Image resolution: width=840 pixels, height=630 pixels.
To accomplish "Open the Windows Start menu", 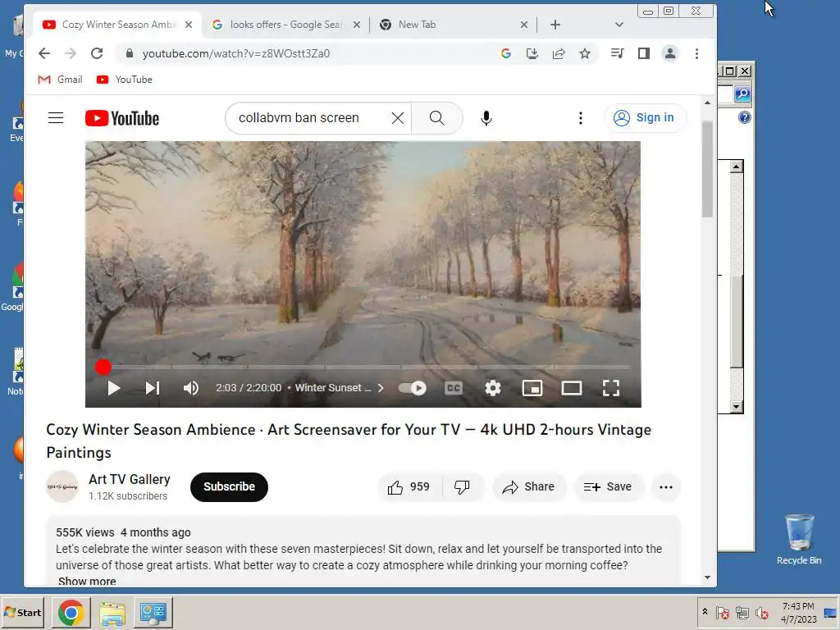I will [x=22, y=612].
